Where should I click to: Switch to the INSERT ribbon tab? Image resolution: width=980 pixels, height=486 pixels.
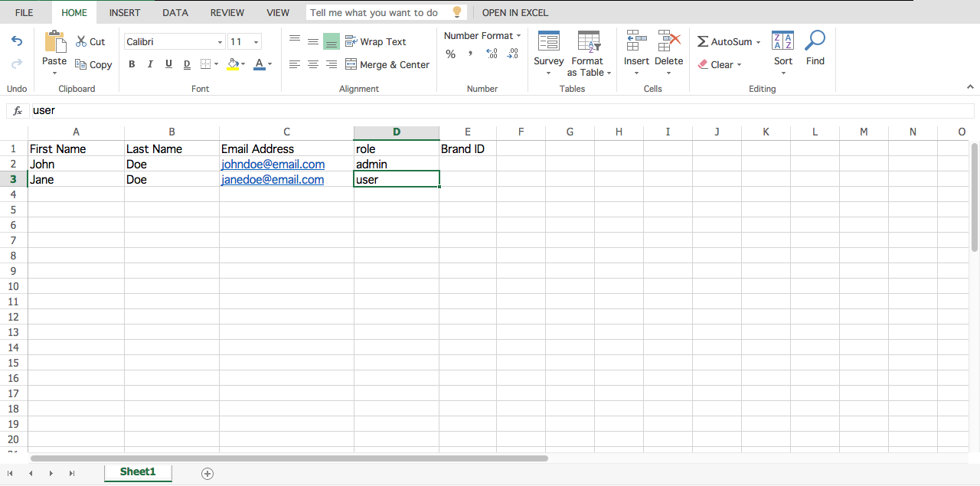125,12
